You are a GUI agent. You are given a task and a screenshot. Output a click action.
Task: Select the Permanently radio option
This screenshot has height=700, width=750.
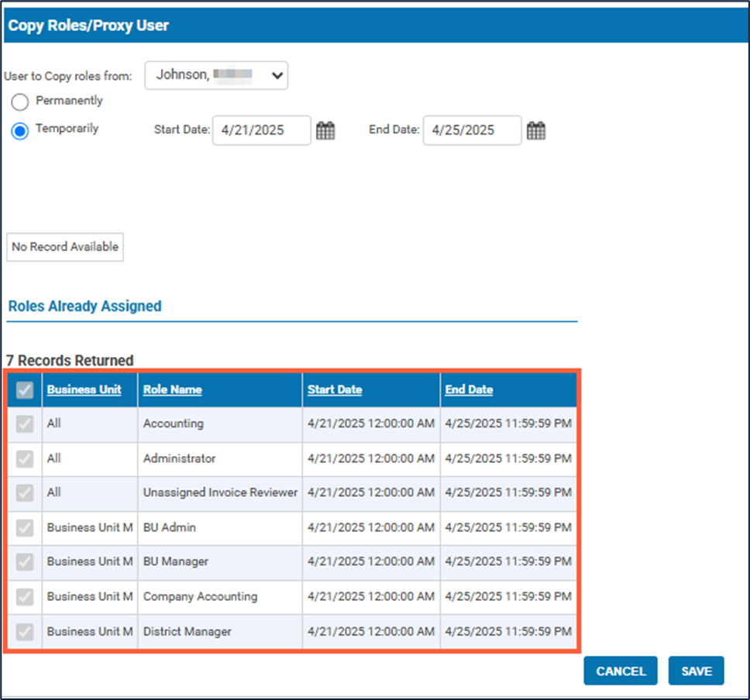(20, 101)
